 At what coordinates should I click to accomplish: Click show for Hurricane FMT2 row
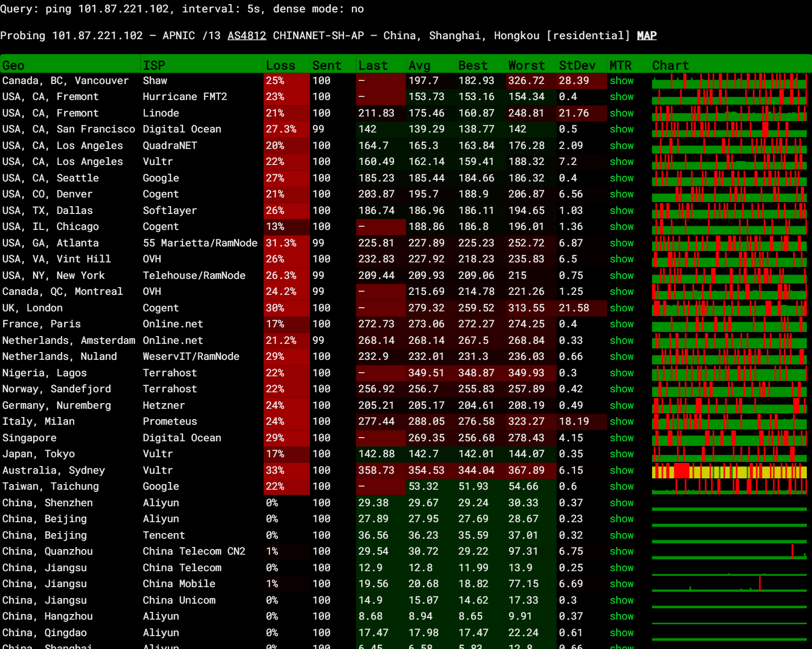pyautogui.click(x=622, y=97)
